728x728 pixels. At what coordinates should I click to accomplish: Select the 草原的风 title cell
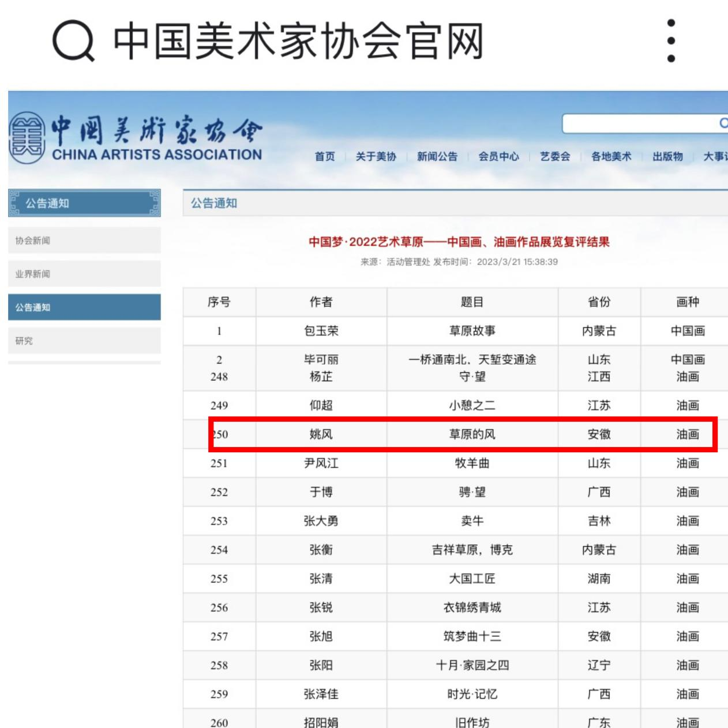click(472, 434)
